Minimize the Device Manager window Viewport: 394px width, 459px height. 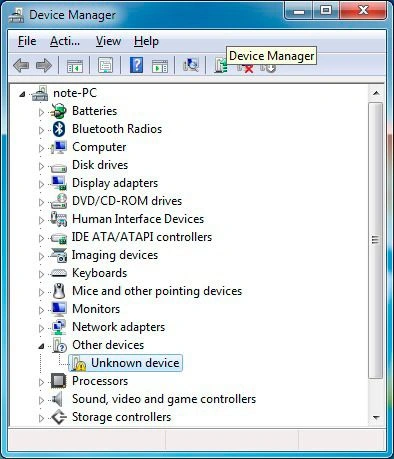coord(299,12)
